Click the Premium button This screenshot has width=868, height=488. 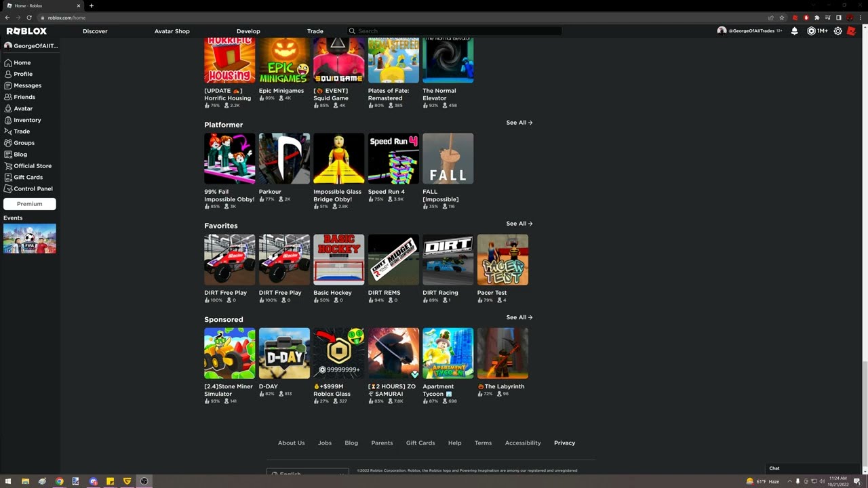point(30,204)
